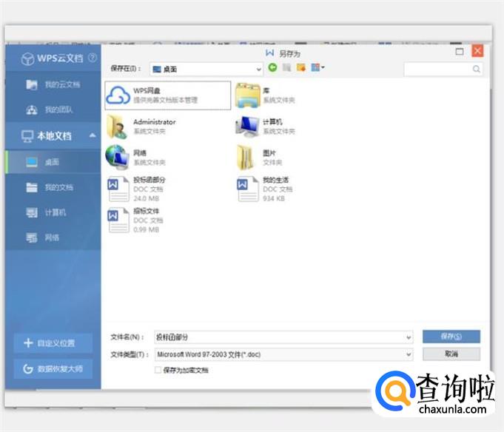Select 计算机 in the left sidebar
Screen dimensions: 504x432
coord(53,212)
